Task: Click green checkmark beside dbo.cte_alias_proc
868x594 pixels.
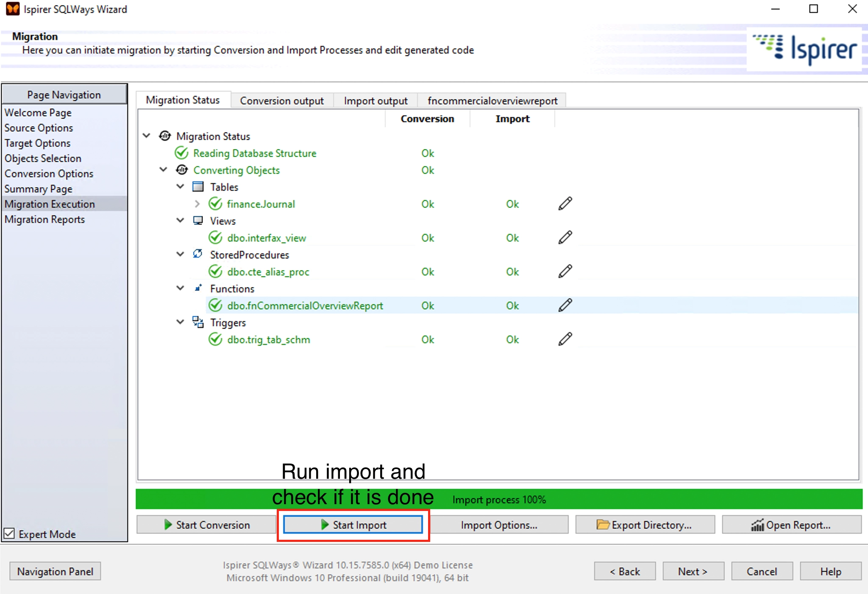Action: [x=215, y=272]
